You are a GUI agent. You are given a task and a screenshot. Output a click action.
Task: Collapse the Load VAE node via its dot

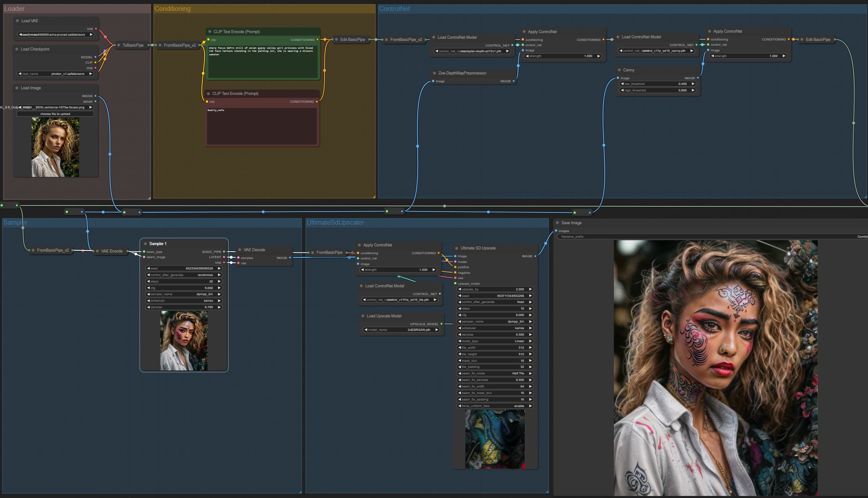17,21
